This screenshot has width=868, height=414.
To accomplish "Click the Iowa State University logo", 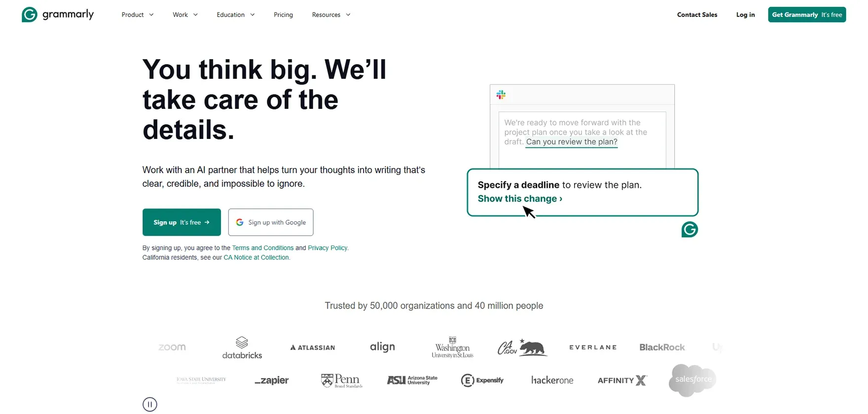I will [201, 380].
